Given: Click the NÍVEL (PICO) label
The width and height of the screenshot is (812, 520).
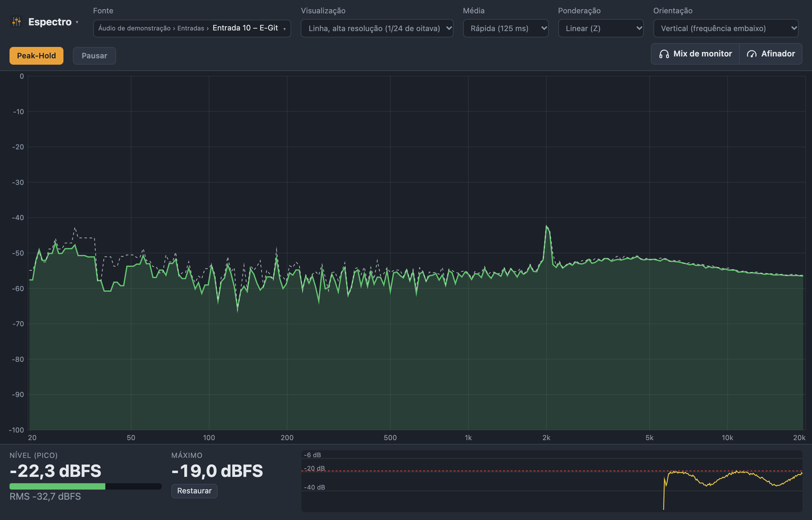Looking at the screenshot, I should tap(33, 456).
